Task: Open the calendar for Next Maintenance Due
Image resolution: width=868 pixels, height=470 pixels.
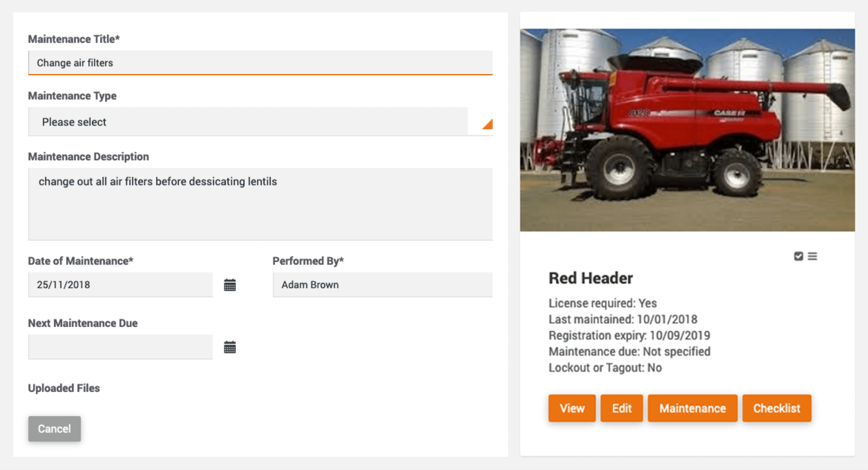Action: (230, 347)
